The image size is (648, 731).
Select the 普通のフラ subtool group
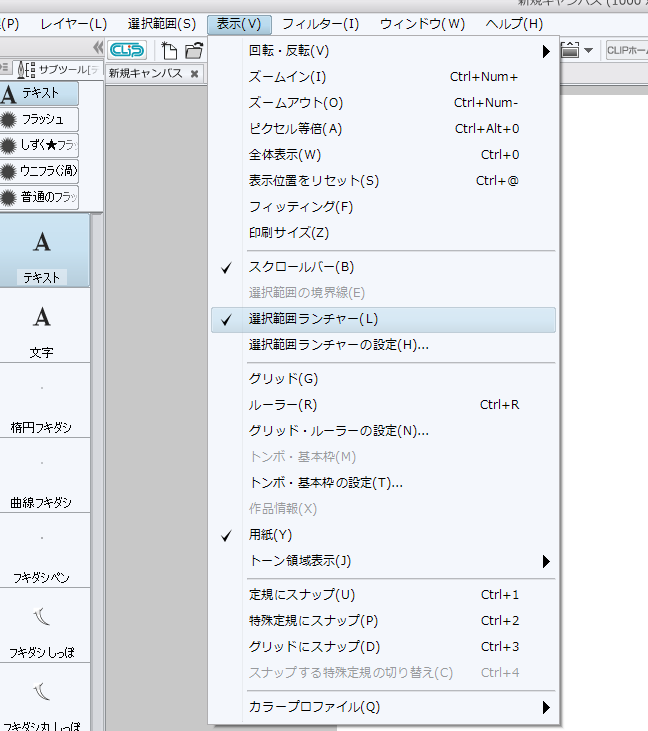click(x=39, y=198)
